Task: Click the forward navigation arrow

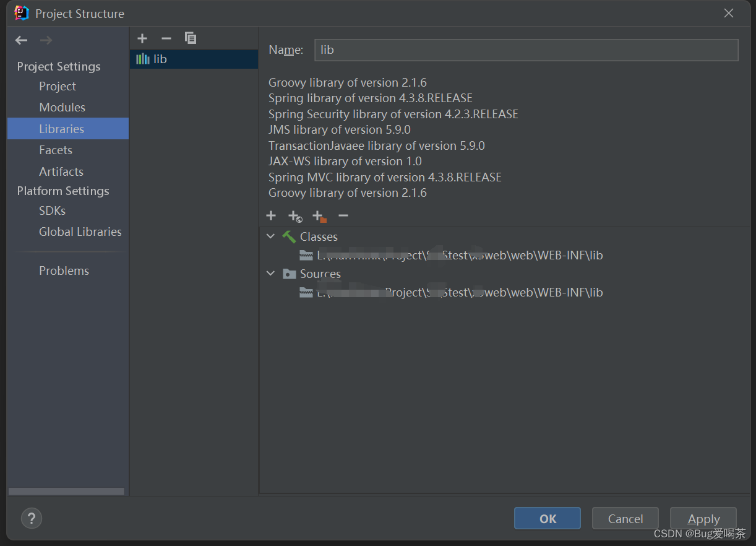Action: point(46,40)
